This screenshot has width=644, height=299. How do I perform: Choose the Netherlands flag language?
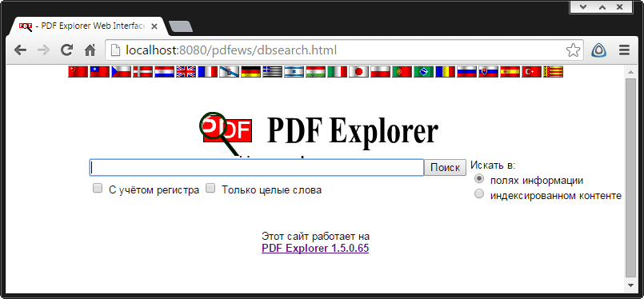point(164,71)
